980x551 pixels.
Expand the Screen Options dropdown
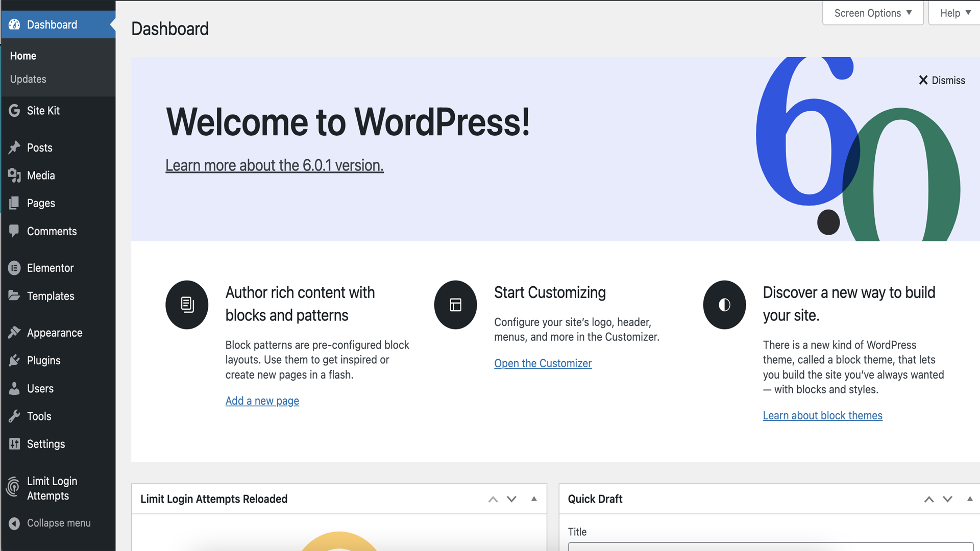point(872,13)
